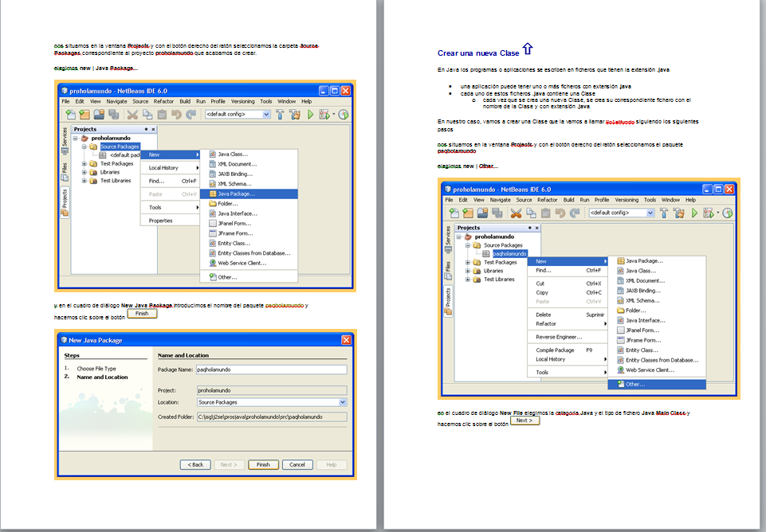Open default config dropdown in left NetBeans toolbar
Image resolution: width=766 pixels, height=532 pixels.
(x=266, y=114)
